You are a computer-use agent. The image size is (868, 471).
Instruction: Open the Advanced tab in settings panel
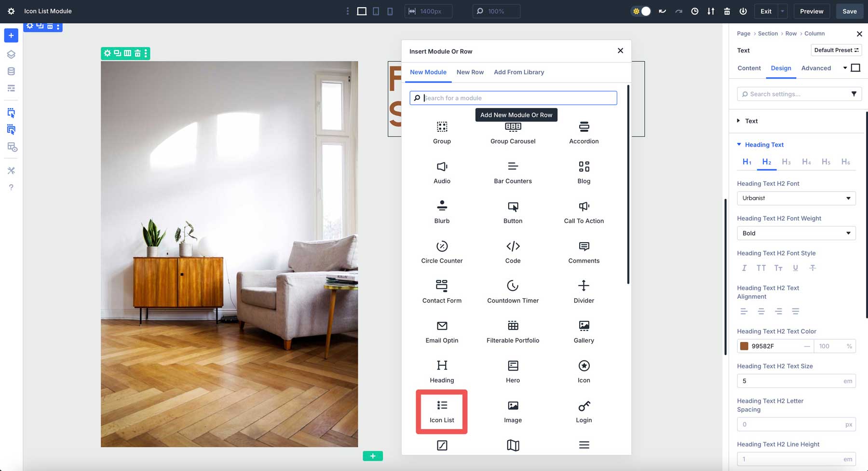(816, 68)
